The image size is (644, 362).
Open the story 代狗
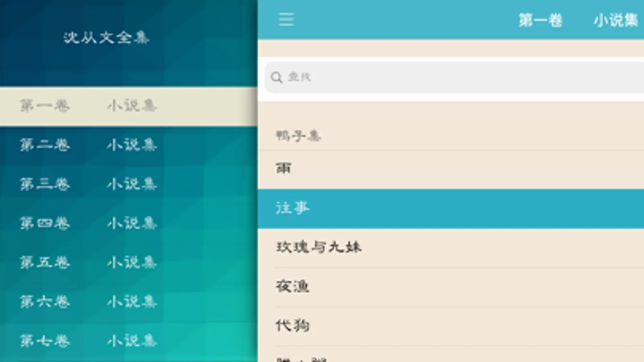click(451, 325)
